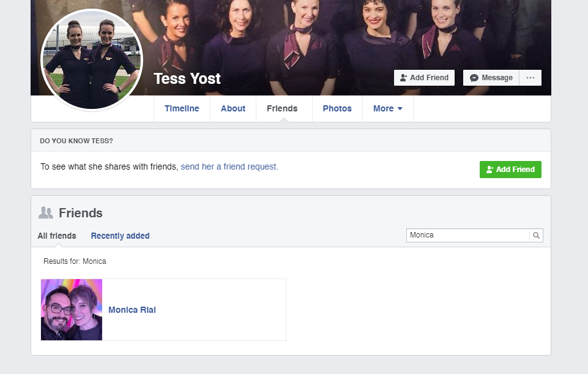Select the Friends tab
Viewport: 588px width, 374px height.
282,108
